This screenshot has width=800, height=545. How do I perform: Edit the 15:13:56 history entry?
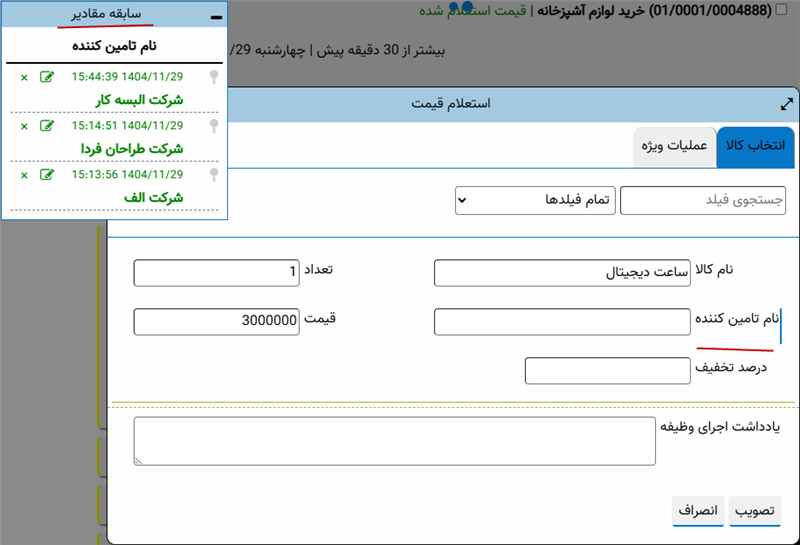[x=46, y=175]
